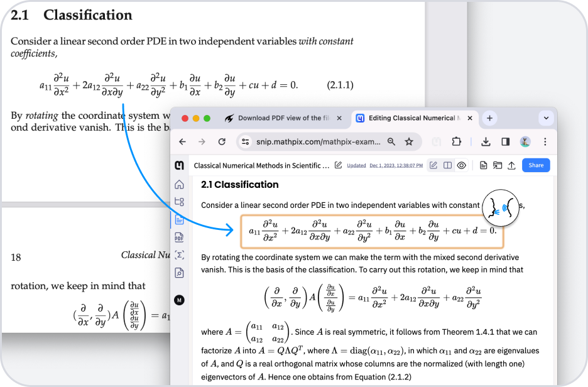Open the browser profile avatar
Screen dimensions: 588x387
(525, 142)
